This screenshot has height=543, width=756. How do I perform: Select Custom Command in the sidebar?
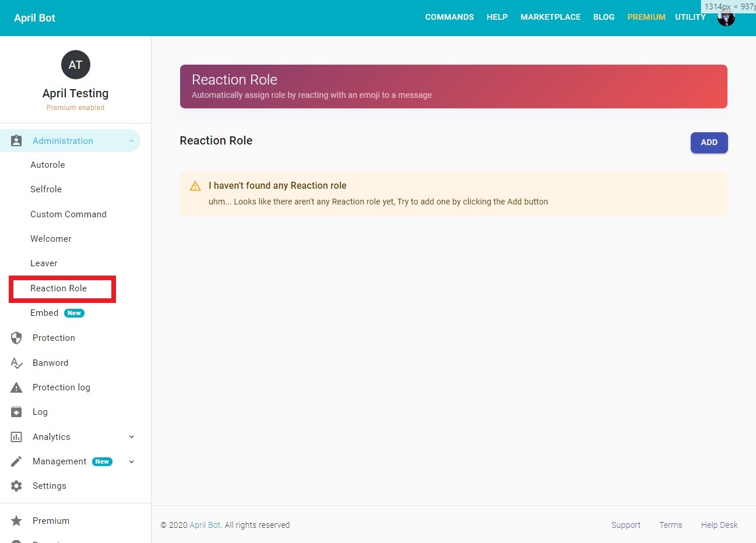tap(68, 214)
